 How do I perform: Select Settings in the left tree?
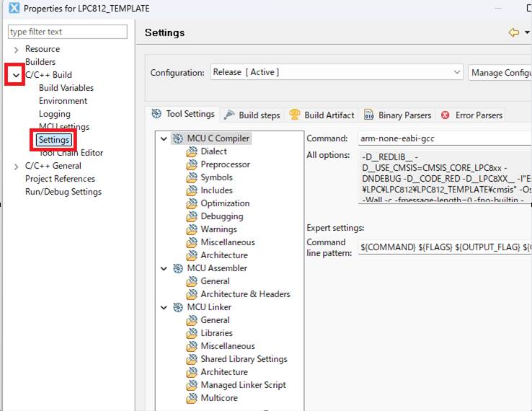pyautogui.click(x=54, y=140)
